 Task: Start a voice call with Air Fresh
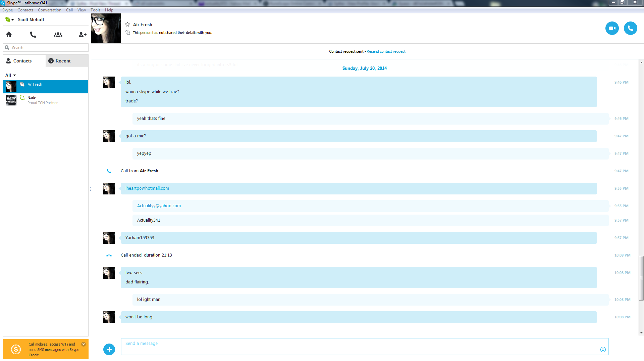tap(630, 28)
